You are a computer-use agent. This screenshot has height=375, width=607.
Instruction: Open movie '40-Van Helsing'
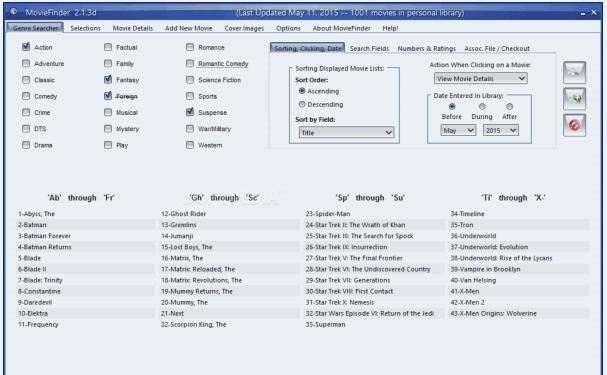(x=473, y=280)
